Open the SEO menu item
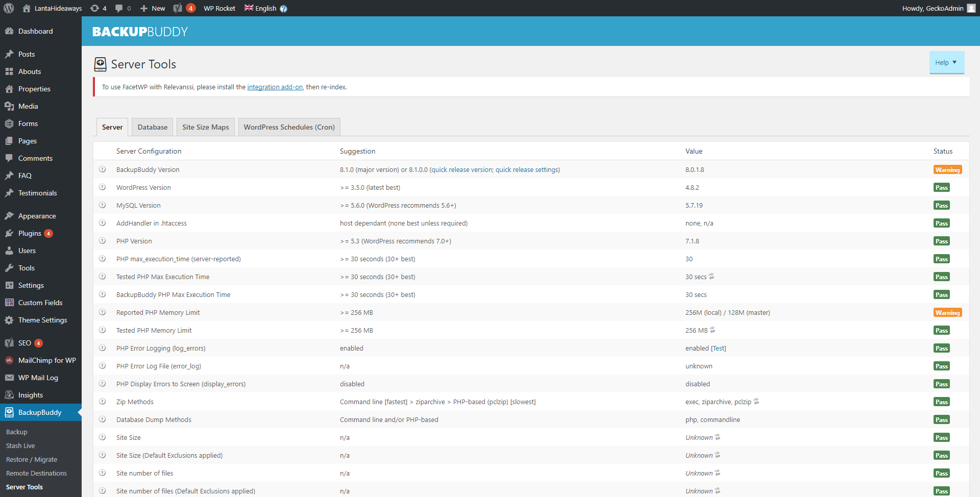The width and height of the screenshot is (980, 497). coord(24,343)
